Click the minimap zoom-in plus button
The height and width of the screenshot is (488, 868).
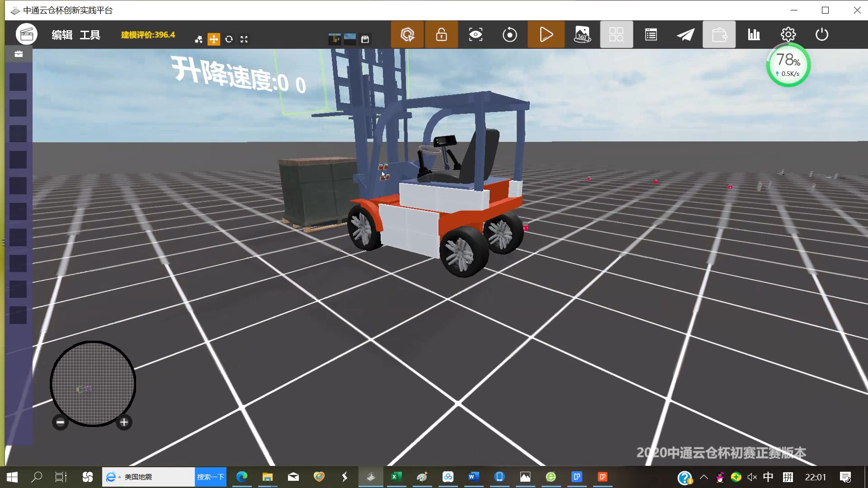(124, 422)
